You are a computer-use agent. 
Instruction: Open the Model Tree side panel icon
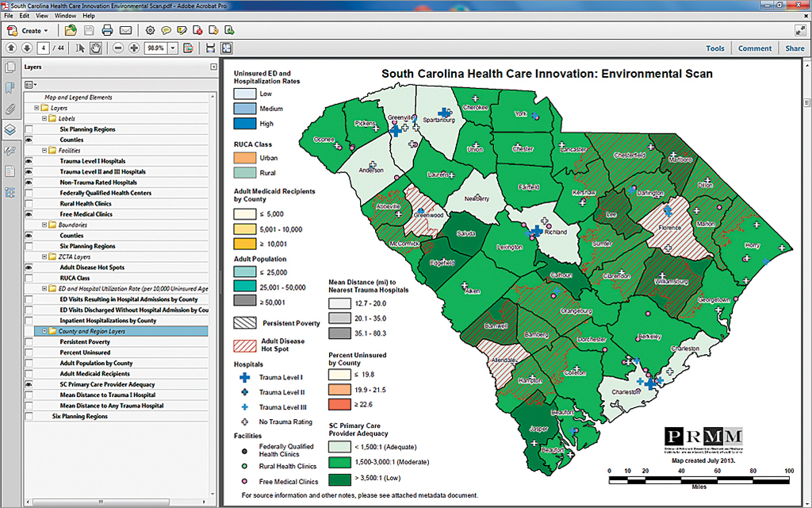[10, 193]
